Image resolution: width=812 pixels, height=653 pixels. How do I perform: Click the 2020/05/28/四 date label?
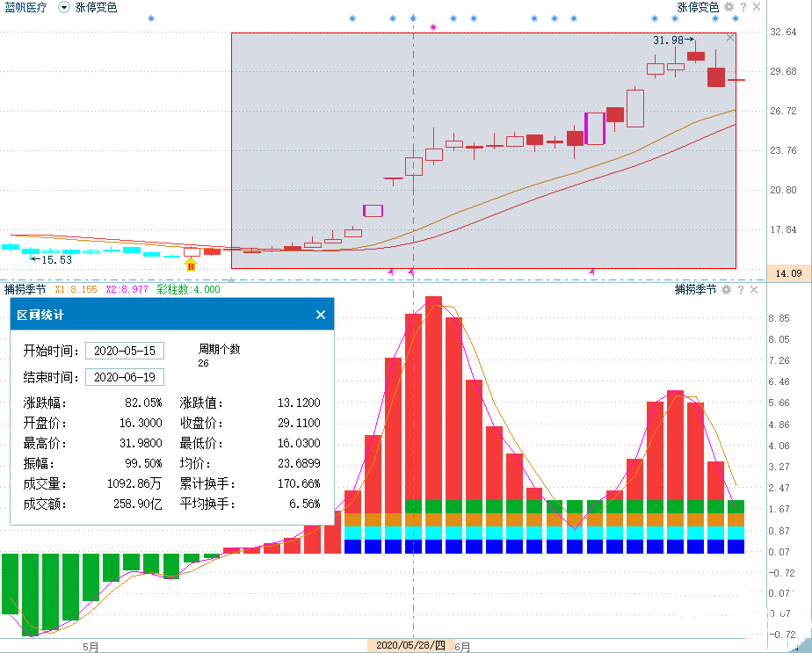tap(410, 645)
